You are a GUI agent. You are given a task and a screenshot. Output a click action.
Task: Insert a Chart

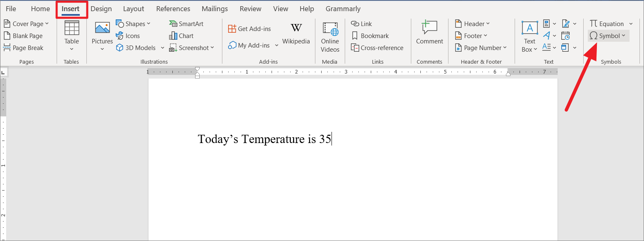click(x=182, y=36)
